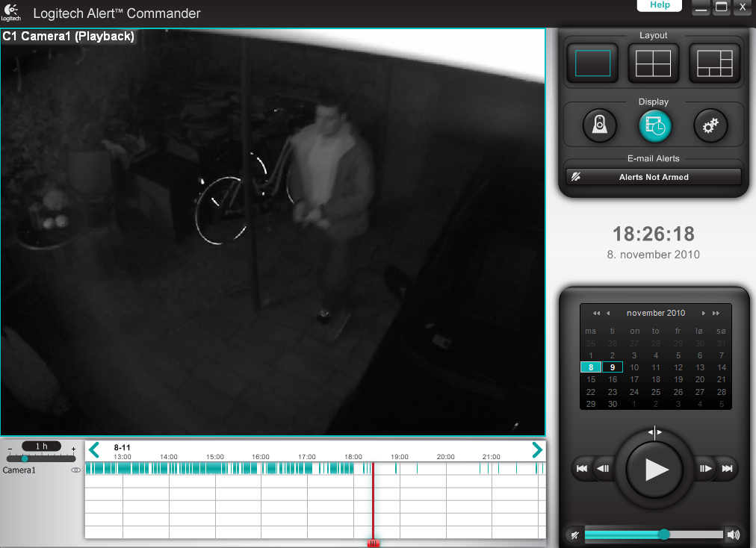Click the Logitech logo icon
Screen dimensions: 756x548
tap(10, 13)
